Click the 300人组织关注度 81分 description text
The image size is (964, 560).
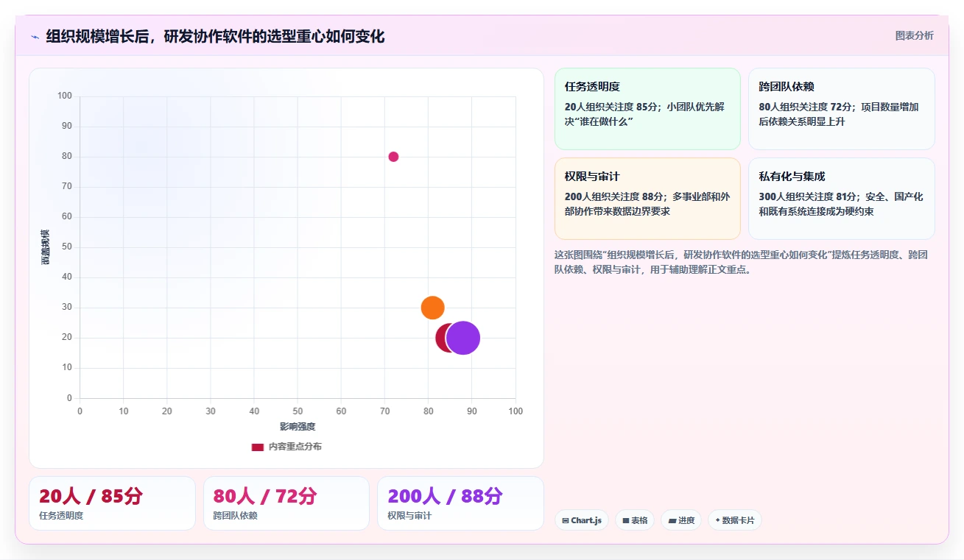[841, 204]
